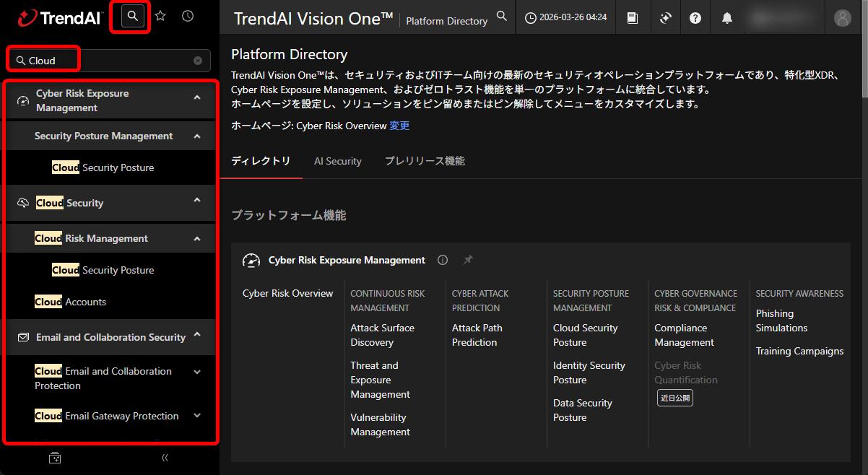Screen dimensions: 868x475
Task: Open the user account avatar icon
Action: click(x=843, y=18)
